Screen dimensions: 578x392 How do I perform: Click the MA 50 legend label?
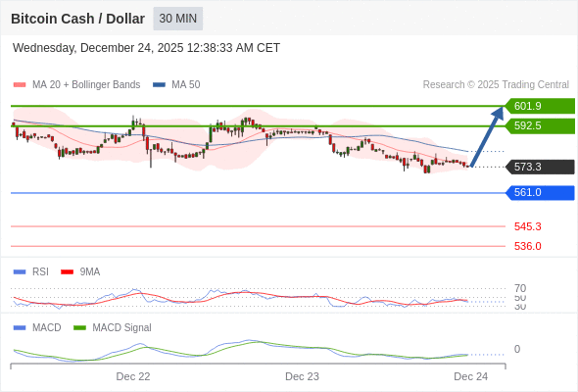(x=186, y=85)
